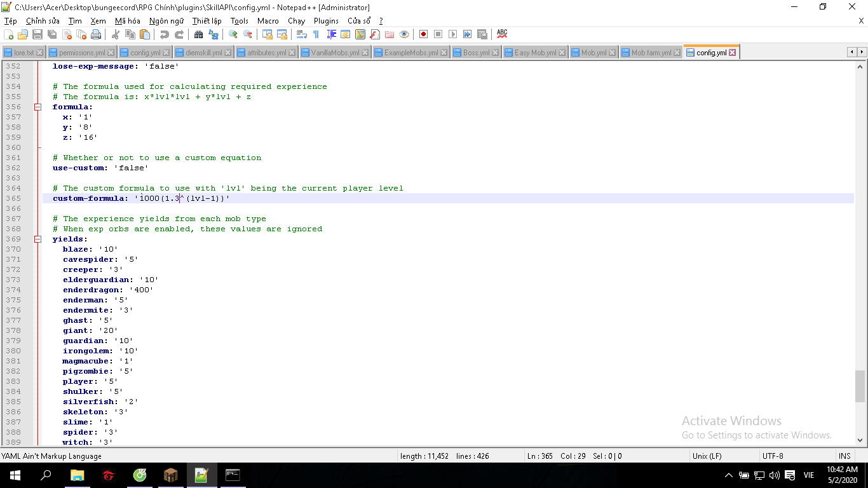Switch to the attributes.yml tab
The height and width of the screenshot is (488, 868).
pos(266,53)
